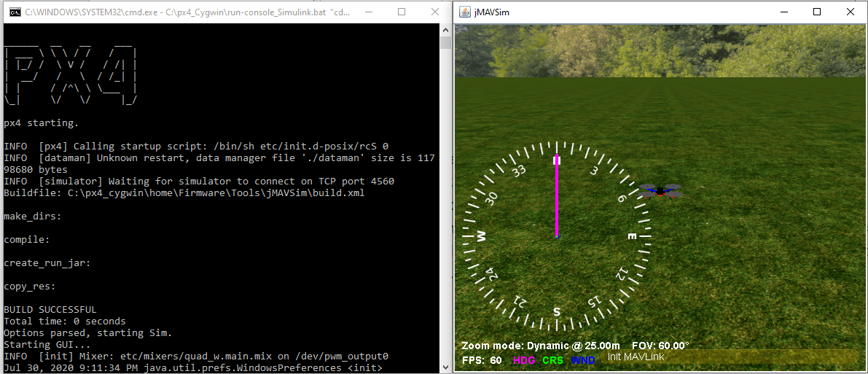868x374 pixels.
Task: Click the console vertical scrollbar thumb
Action: [x=445, y=42]
